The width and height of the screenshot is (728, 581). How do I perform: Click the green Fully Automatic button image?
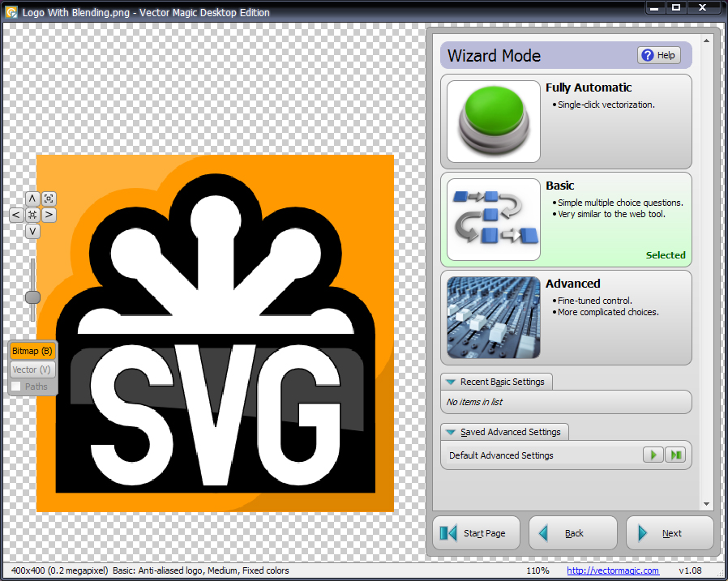click(494, 122)
